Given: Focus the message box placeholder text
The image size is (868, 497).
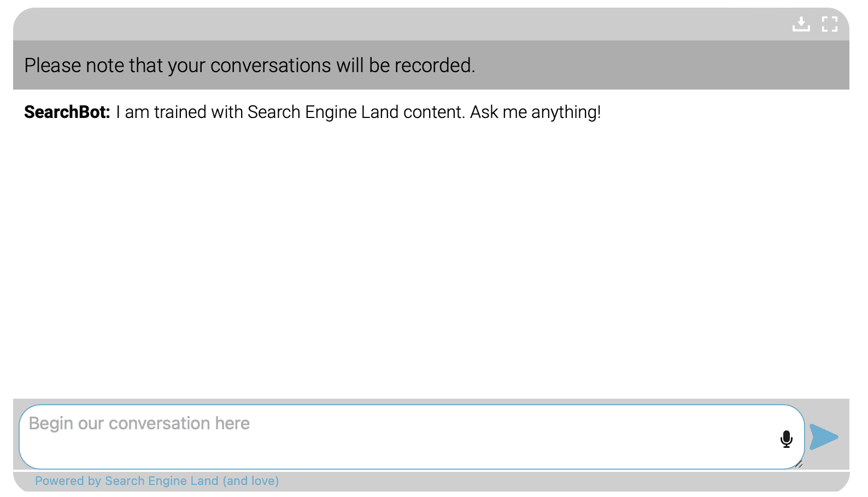Looking at the screenshot, I should (x=139, y=423).
